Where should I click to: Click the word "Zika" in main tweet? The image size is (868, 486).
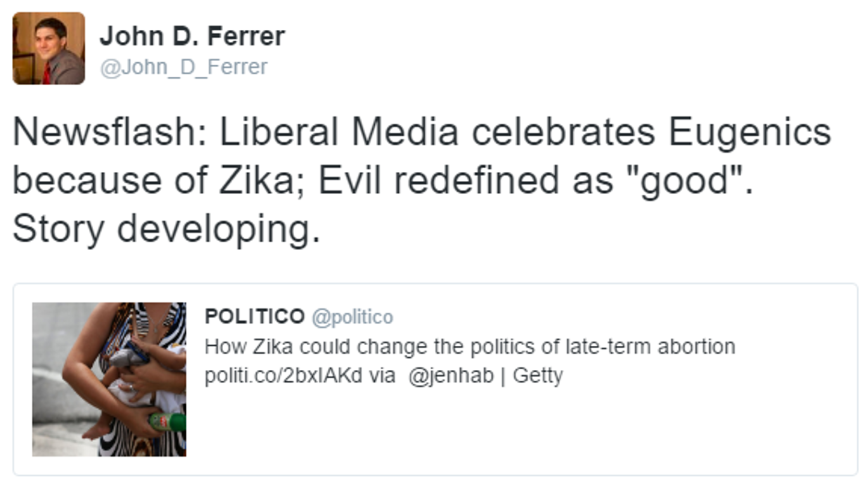[x=263, y=181]
